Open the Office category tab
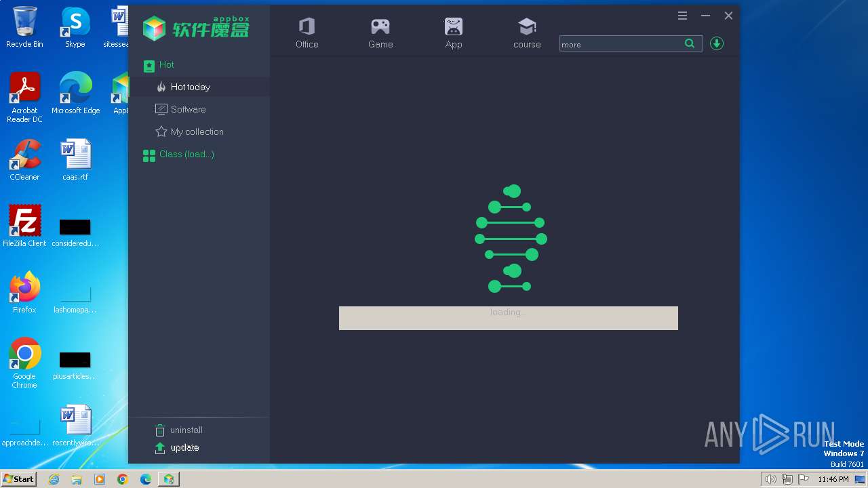The height and width of the screenshot is (488, 868). [x=307, y=33]
